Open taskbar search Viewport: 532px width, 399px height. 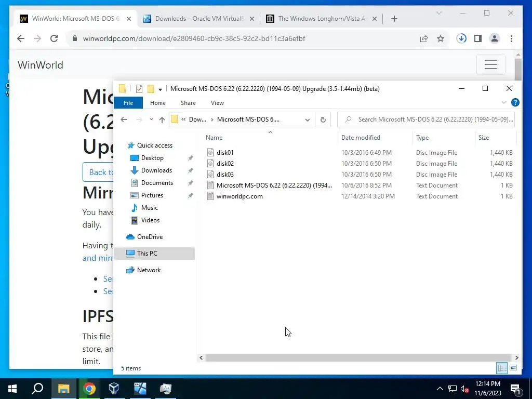(37, 388)
